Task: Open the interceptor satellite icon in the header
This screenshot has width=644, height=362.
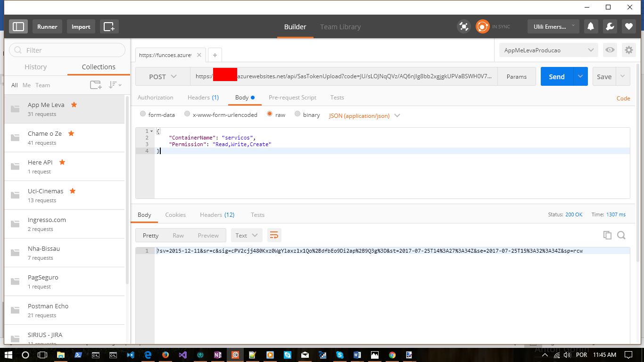Action: pos(464,27)
